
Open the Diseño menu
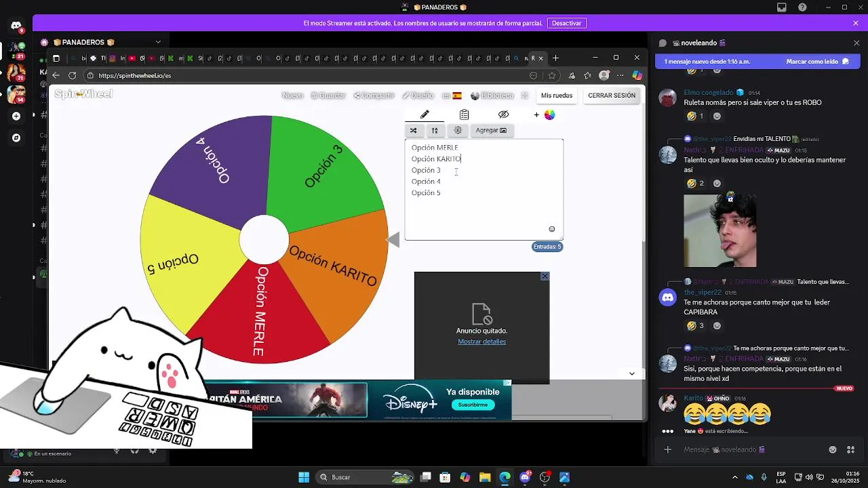(418, 96)
